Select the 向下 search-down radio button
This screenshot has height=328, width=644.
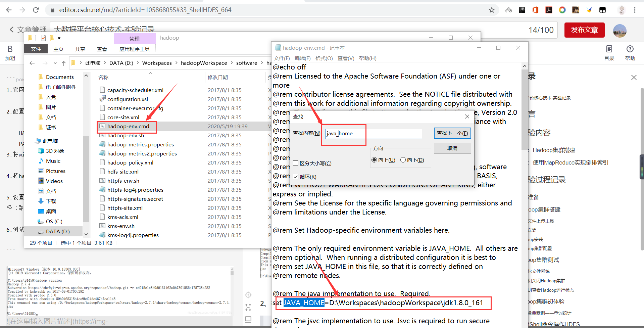pyautogui.click(x=403, y=160)
